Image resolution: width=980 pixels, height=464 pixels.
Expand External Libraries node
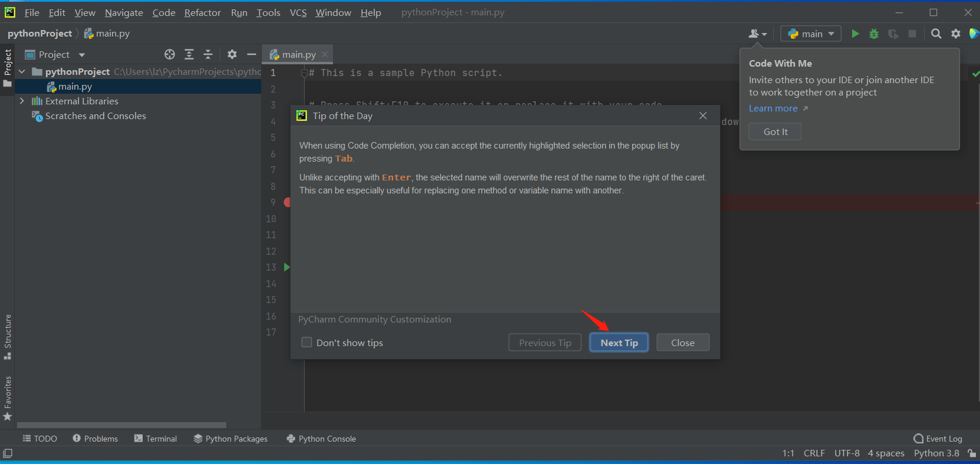22,101
